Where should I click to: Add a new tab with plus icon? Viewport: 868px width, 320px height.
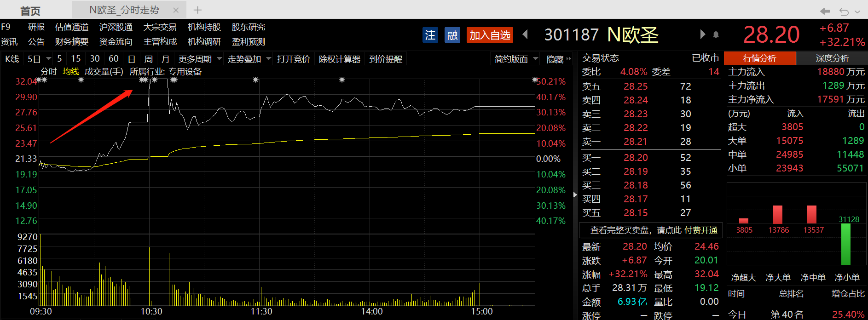[x=197, y=10]
